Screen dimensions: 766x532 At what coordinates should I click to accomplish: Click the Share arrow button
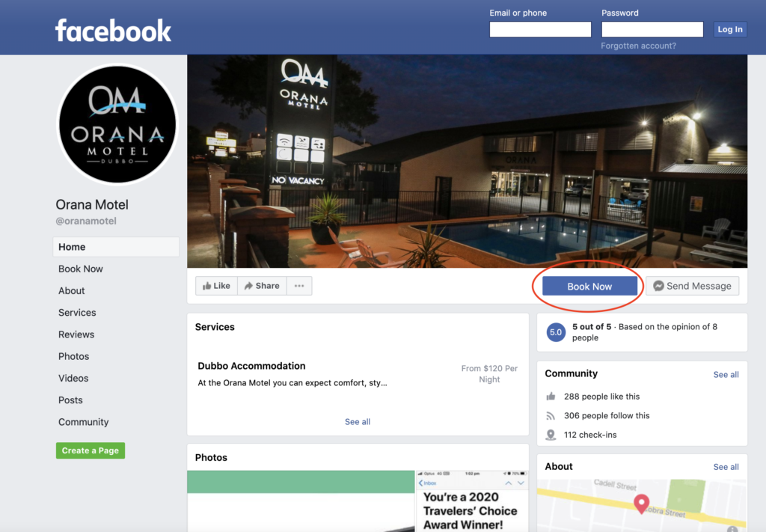[262, 286]
